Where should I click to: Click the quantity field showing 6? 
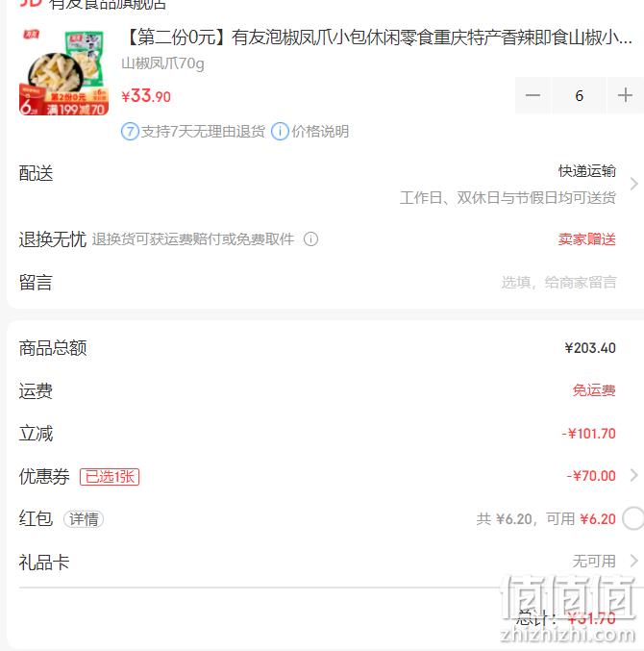pos(579,95)
